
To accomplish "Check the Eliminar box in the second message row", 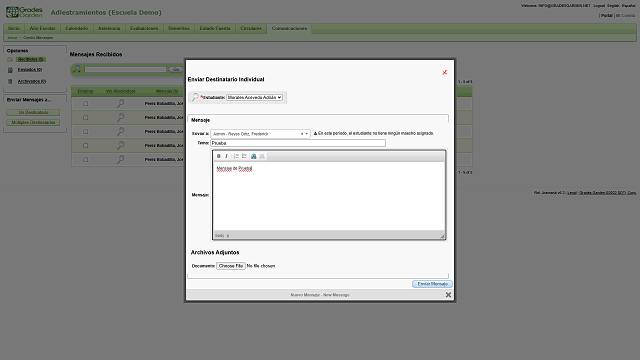I will pos(85,118).
